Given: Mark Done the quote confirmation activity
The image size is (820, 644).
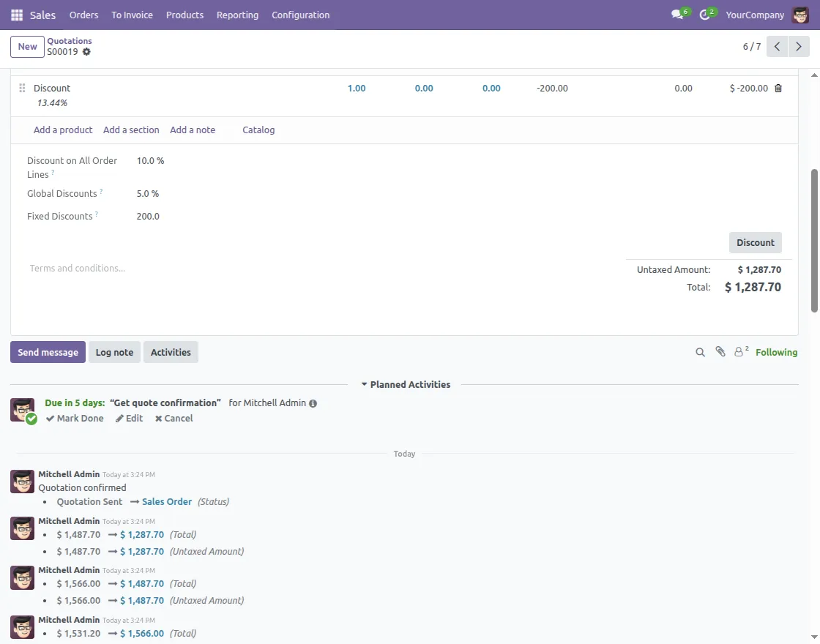Looking at the screenshot, I should pos(75,419).
